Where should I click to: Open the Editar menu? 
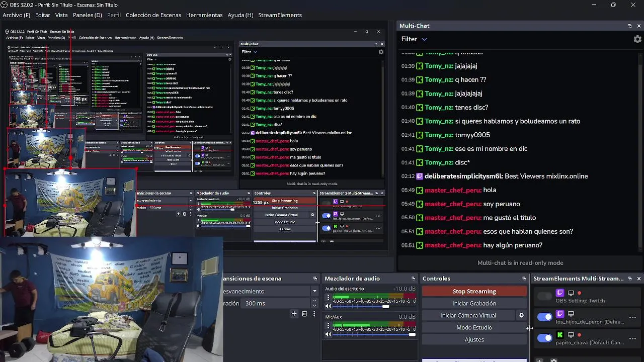[x=42, y=15]
